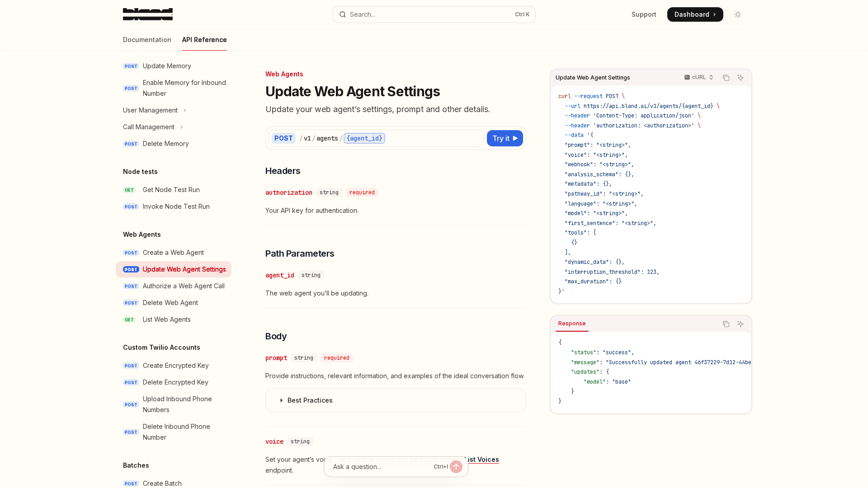Copy the Response code block
The image size is (868, 488).
(x=726, y=324)
